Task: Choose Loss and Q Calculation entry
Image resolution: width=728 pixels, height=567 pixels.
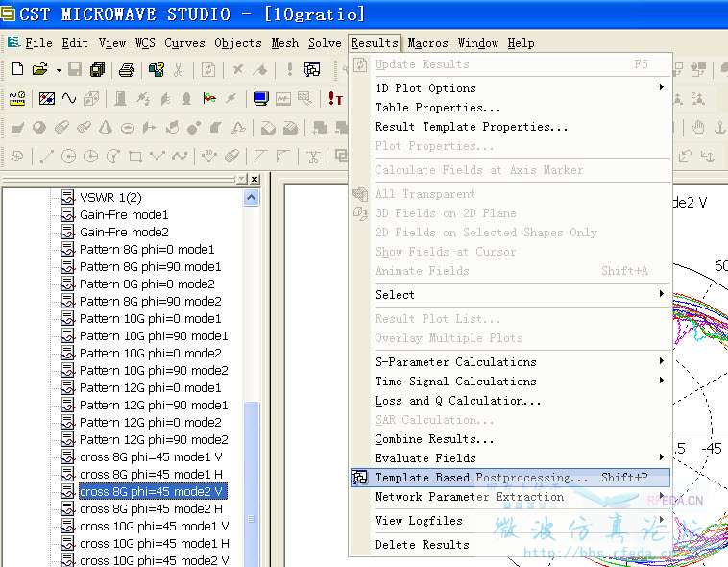Action: (510, 400)
